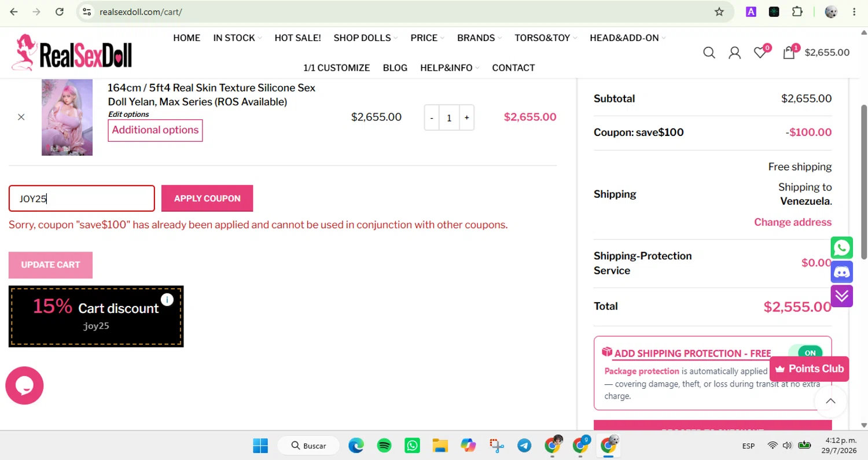Expand the IN STOCK menu
This screenshot has height=460, width=868.
coord(237,38)
